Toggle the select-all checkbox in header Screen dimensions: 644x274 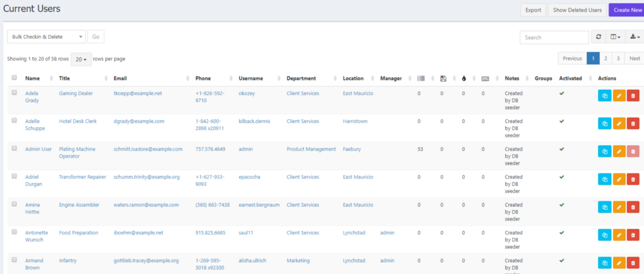(14, 79)
